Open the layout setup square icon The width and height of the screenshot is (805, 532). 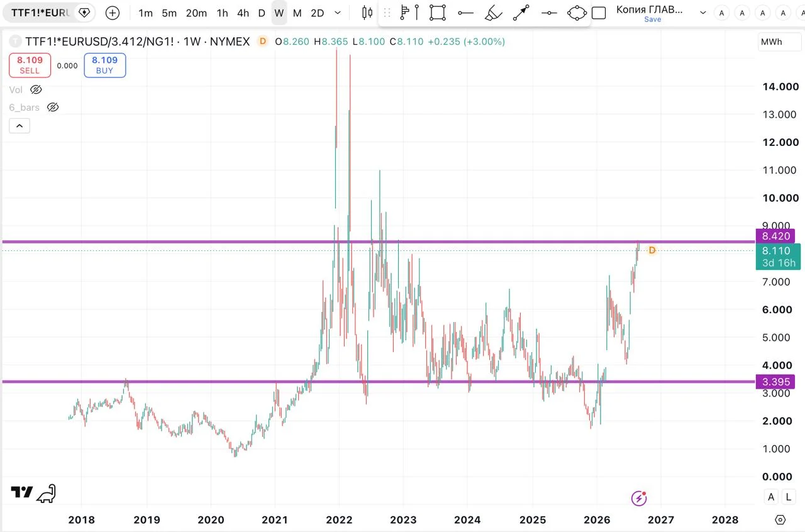599,13
